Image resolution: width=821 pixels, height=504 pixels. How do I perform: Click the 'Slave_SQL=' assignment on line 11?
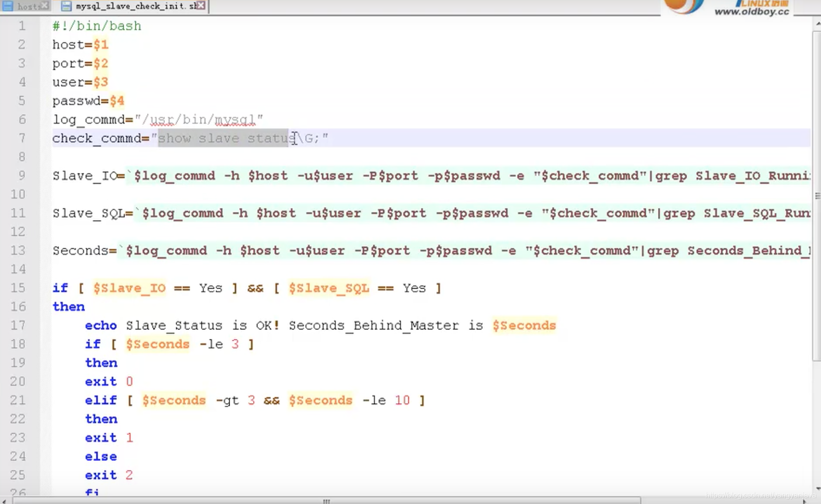point(93,214)
